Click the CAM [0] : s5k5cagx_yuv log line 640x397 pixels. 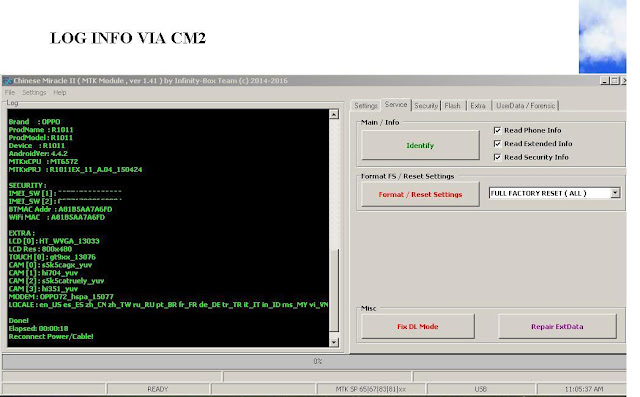50,265
